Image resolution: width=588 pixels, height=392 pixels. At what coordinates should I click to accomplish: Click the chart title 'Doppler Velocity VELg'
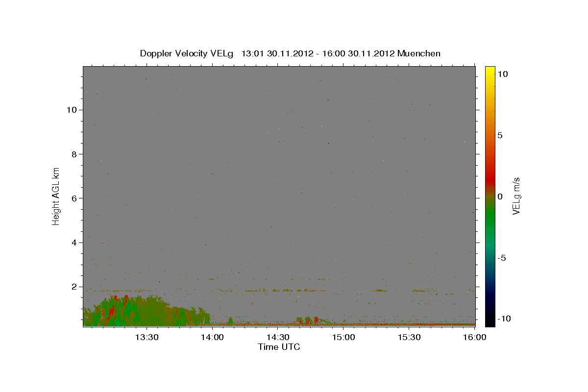(186, 53)
